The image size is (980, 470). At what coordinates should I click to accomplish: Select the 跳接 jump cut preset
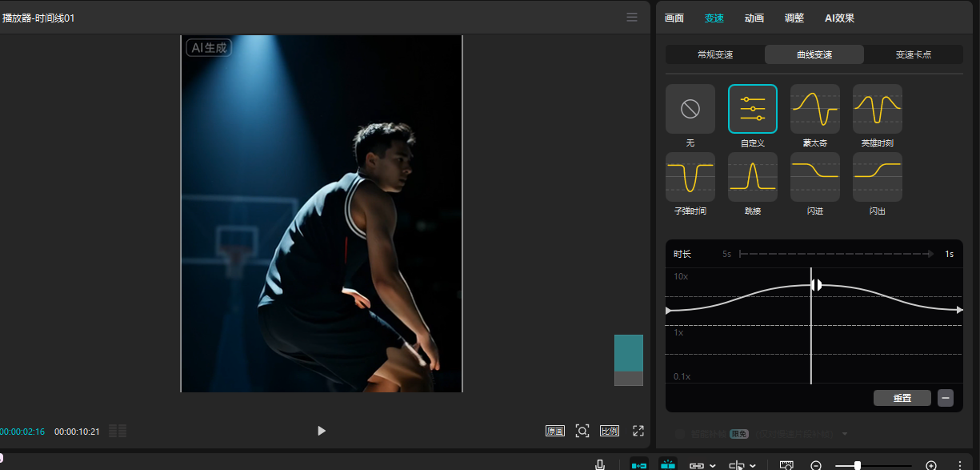point(752,176)
